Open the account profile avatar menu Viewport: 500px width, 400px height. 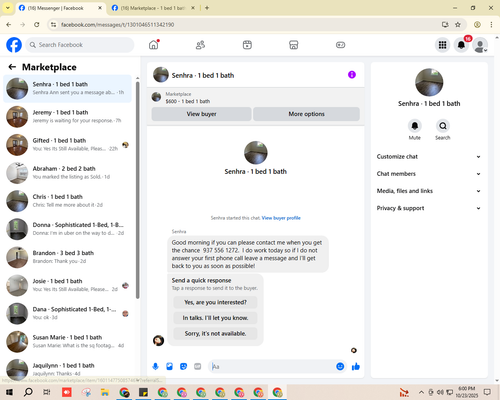480,45
